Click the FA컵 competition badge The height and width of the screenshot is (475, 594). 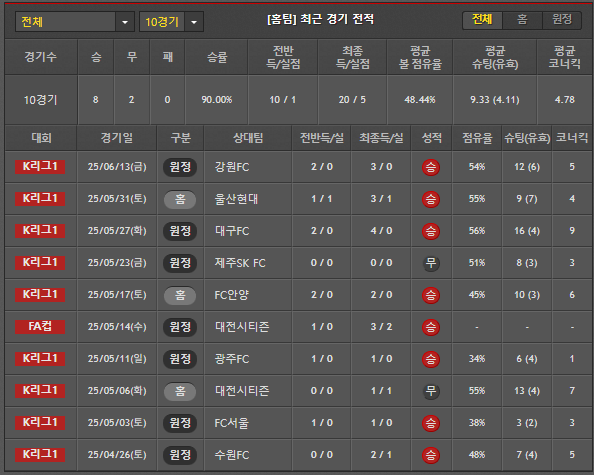[x=40, y=327]
